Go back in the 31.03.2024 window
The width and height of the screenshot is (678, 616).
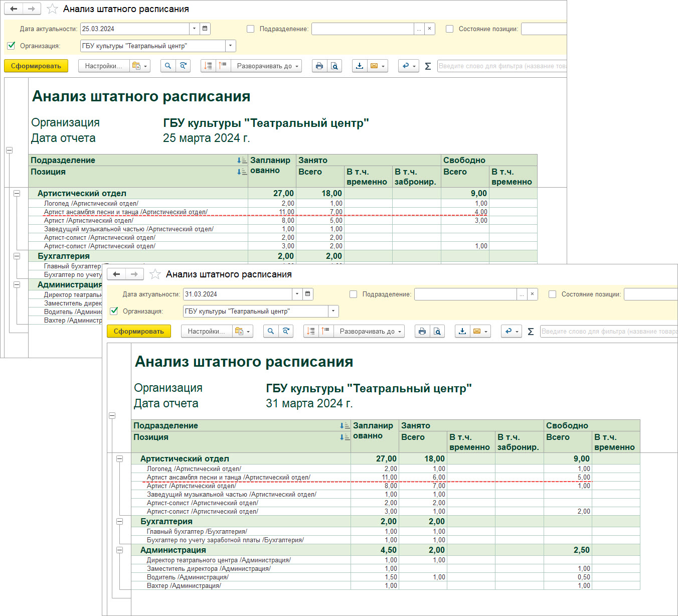coord(116,274)
